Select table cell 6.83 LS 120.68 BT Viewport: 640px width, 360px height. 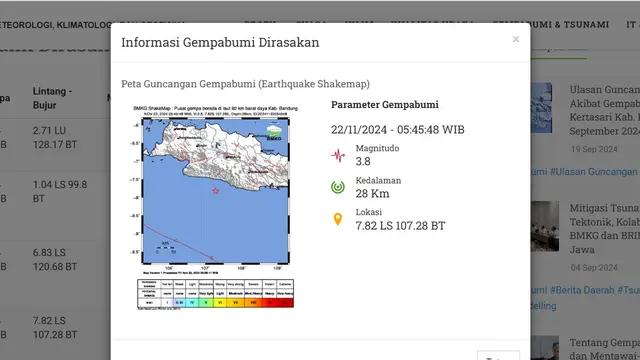tap(55, 260)
